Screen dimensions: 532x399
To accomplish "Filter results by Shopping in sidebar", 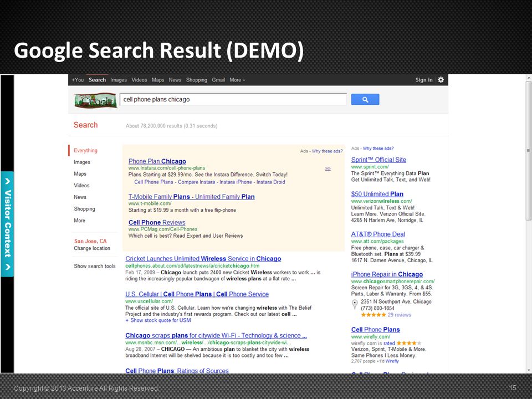I will tap(84, 209).
